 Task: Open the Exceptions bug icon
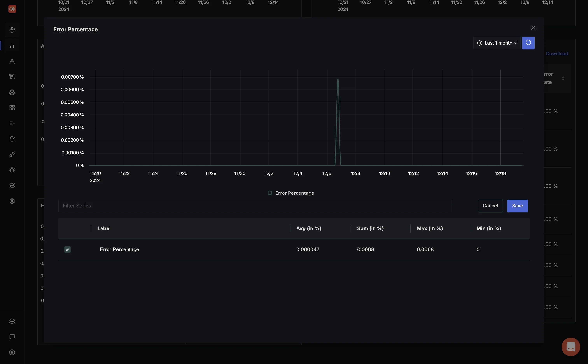pos(12,170)
